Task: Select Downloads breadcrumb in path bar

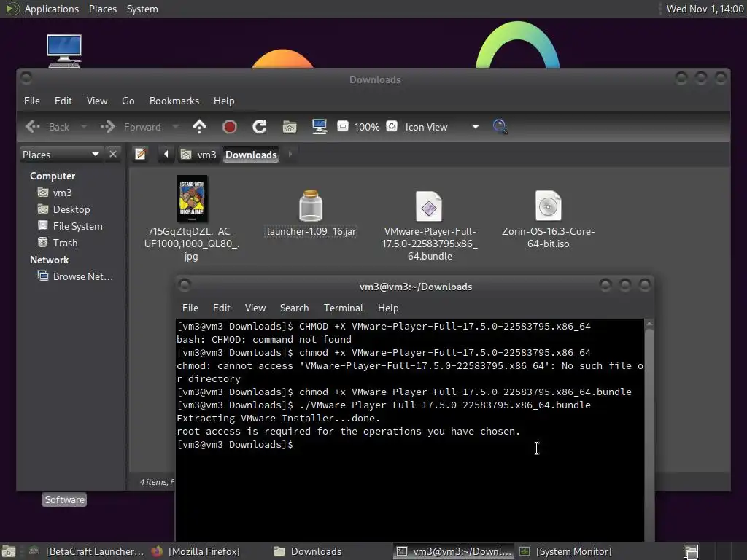Action: 251,155
